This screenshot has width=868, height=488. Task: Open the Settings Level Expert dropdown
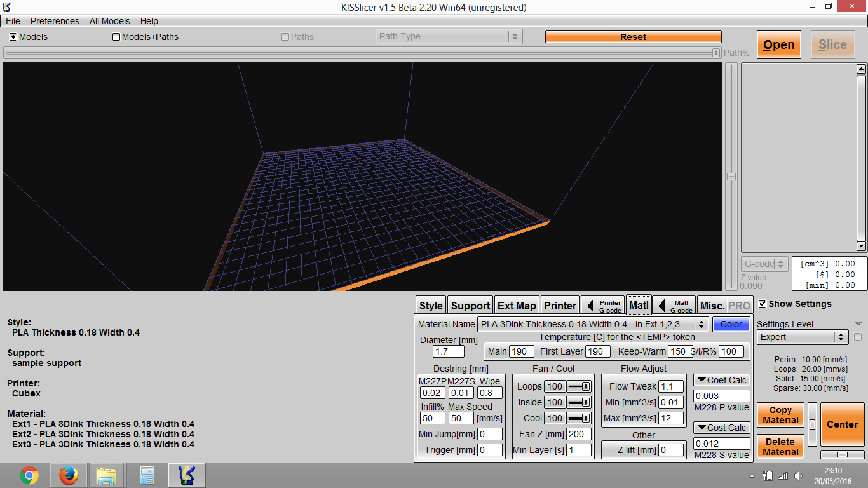(x=803, y=337)
